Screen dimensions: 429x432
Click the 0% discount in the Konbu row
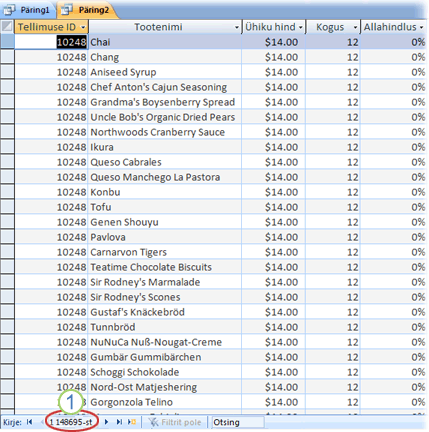[x=393, y=192]
